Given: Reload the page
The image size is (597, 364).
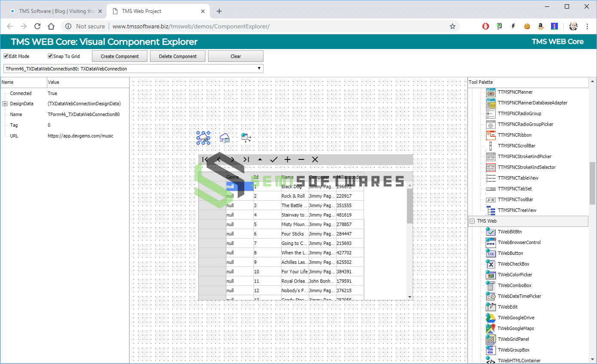Looking at the screenshot, I should pos(37,26).
